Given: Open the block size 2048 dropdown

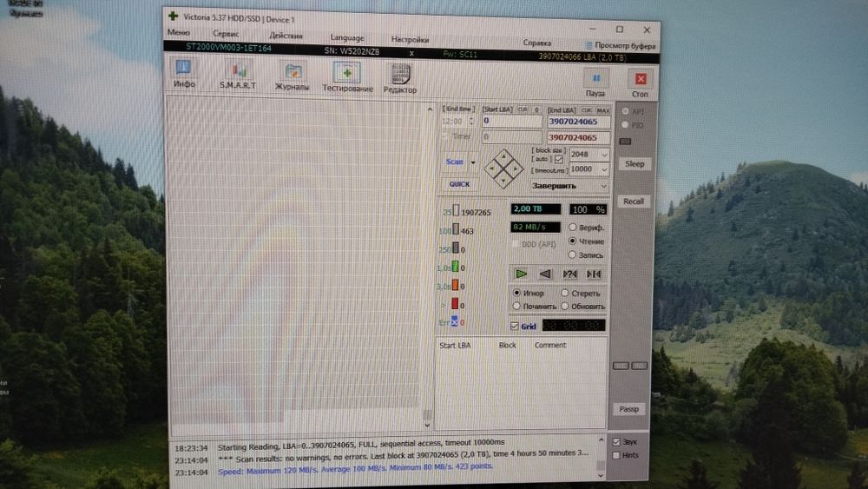Looking at the screenshot, I should coord(604,155).
